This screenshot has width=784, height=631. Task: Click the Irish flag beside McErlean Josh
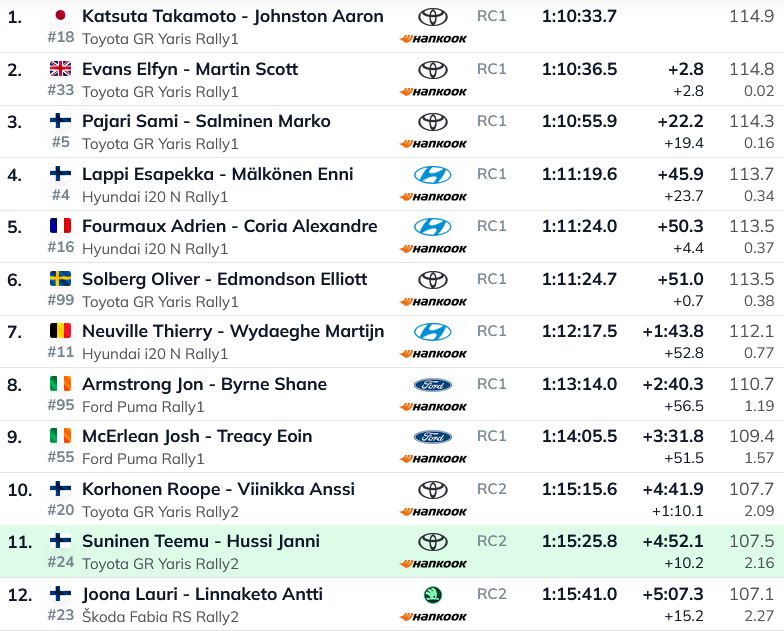pyautogui.click(x=60, y=436)
